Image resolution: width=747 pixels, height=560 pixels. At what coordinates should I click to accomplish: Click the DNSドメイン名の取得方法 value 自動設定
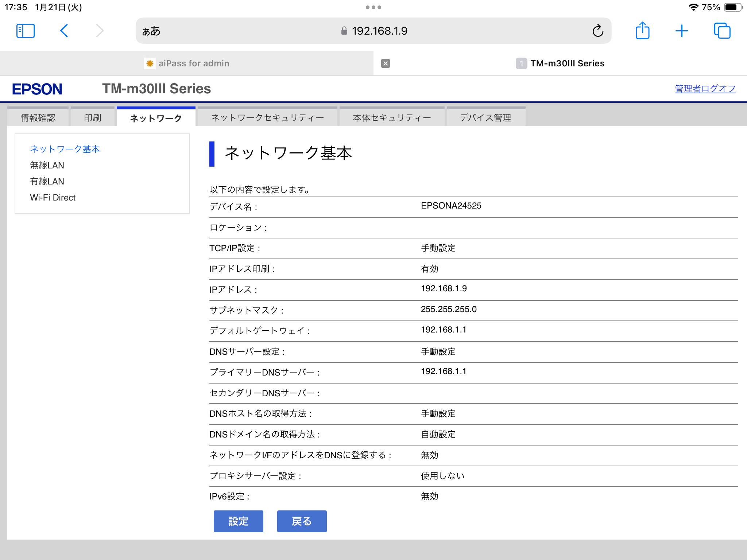438,434
